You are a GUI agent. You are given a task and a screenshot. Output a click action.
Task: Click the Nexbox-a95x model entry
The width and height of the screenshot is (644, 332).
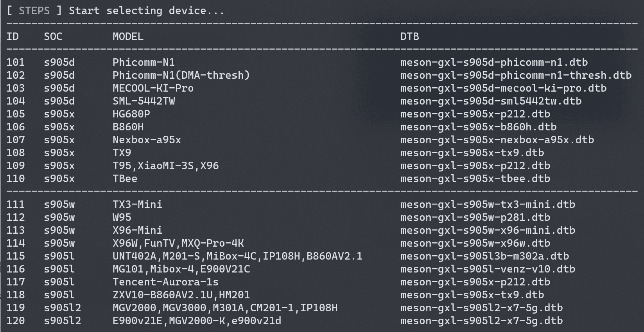click(x=147, y=140)
